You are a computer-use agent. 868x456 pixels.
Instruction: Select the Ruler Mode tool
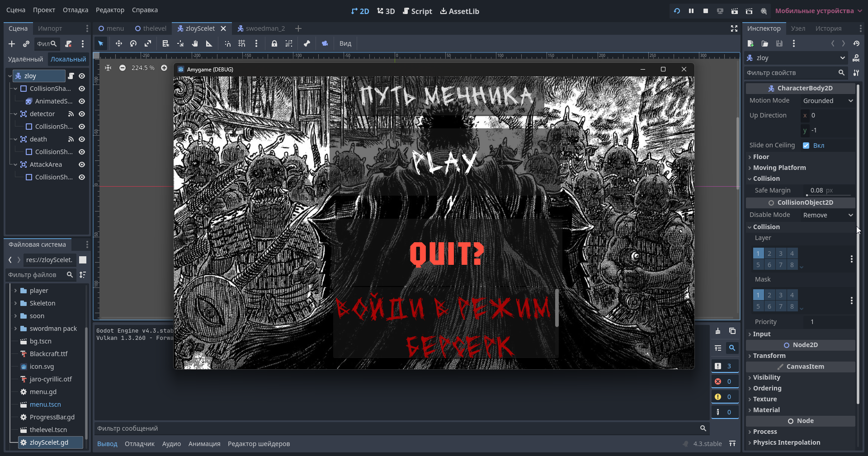[x=209, y=43]
